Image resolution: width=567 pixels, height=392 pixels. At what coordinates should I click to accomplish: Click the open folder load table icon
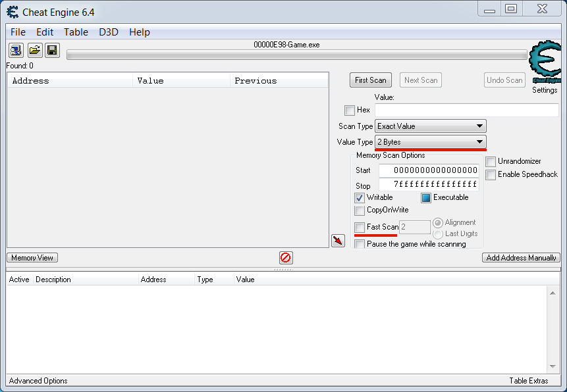(x=34, y=50)
